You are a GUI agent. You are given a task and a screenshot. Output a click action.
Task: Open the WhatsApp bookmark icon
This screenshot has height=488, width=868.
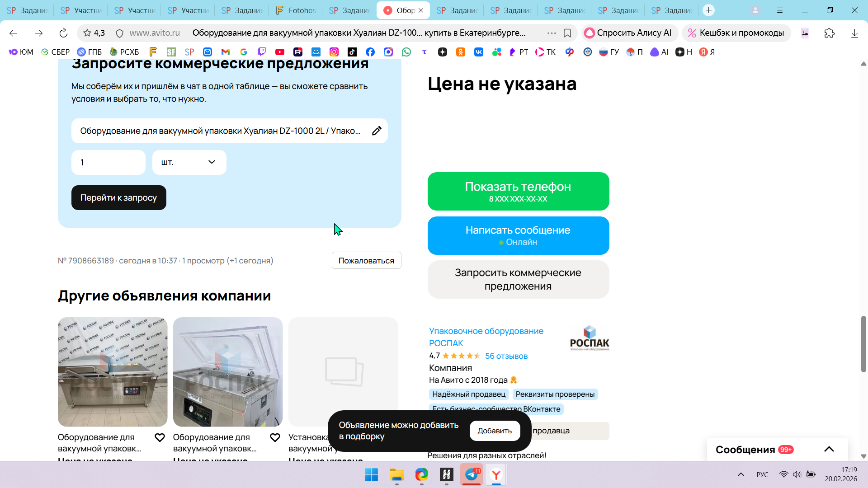406,52
